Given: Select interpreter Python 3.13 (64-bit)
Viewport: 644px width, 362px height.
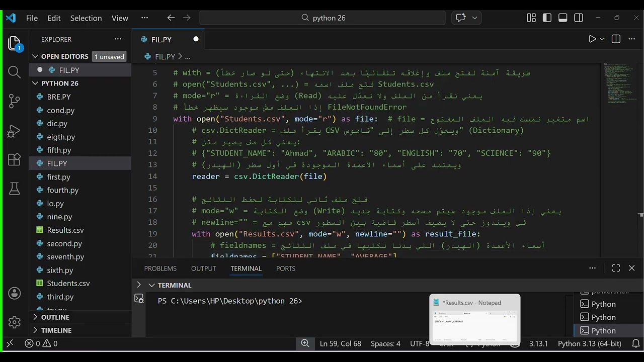Looking at the screenshot, I should pyautogui.click(x=590, y=343).
